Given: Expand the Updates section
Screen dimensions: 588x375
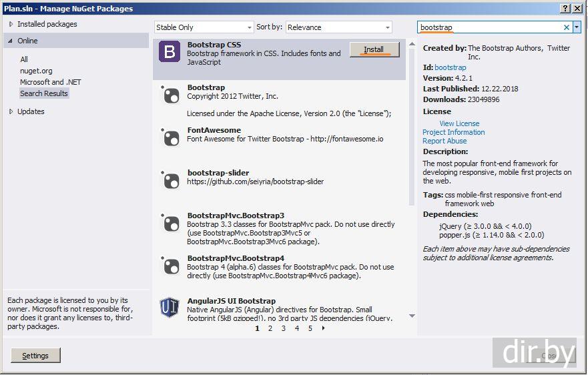Looking at the screenshot, I should (11, 111).
